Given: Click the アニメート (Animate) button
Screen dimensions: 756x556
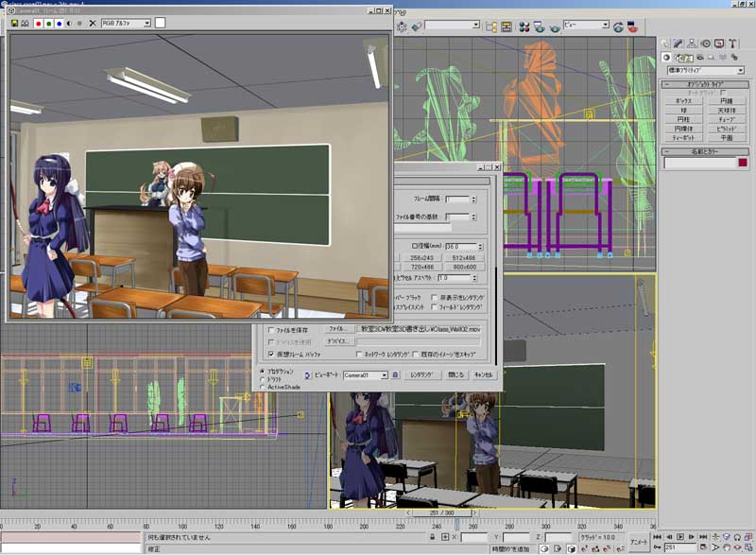Looking at the screenshot, I should pos(640,542).
